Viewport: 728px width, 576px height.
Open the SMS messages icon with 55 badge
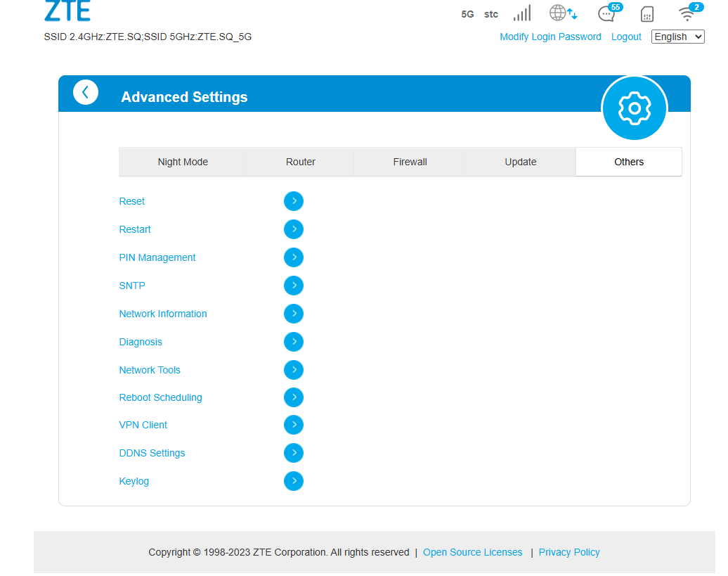point(606,13)
